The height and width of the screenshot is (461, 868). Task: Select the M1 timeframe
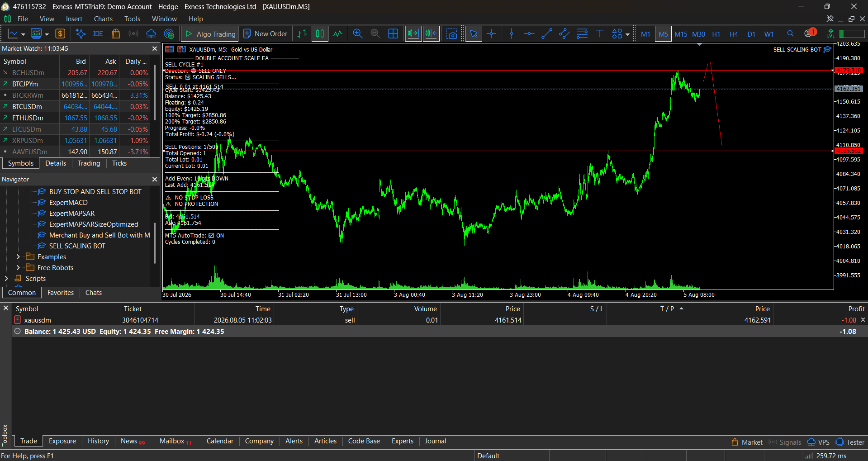(x=645, y=34)
